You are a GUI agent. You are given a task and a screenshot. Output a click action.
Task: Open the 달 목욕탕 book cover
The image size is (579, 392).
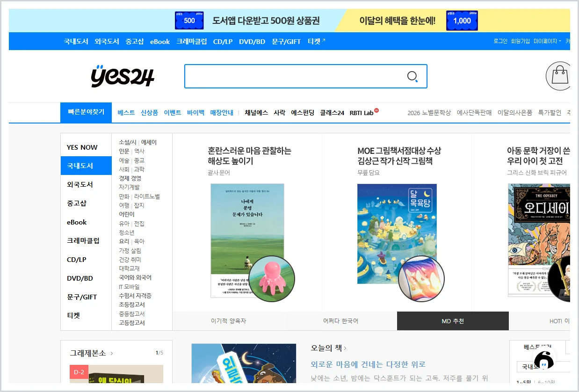pos(397,233)
